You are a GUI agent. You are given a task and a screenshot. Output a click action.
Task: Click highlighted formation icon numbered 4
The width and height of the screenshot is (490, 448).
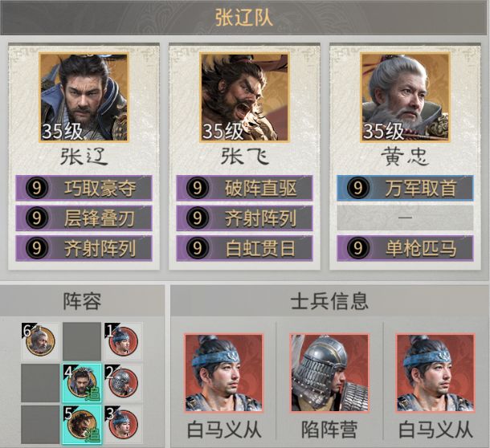(82, 383)
